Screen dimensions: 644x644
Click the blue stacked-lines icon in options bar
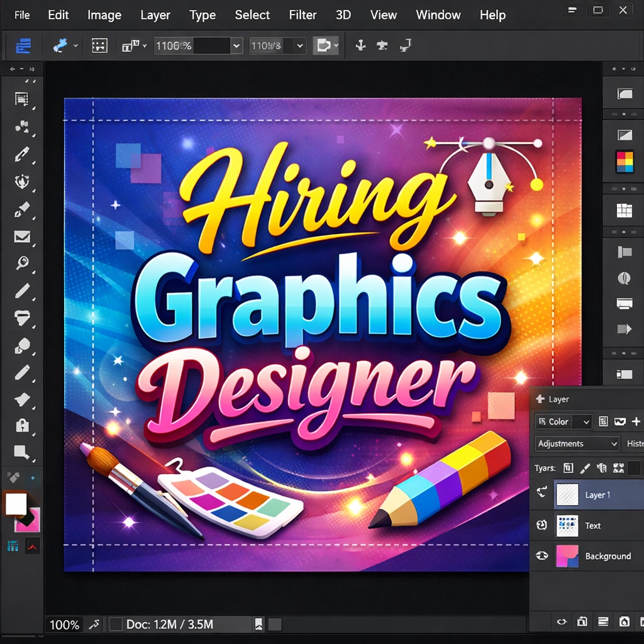click(x=23, y=45)
